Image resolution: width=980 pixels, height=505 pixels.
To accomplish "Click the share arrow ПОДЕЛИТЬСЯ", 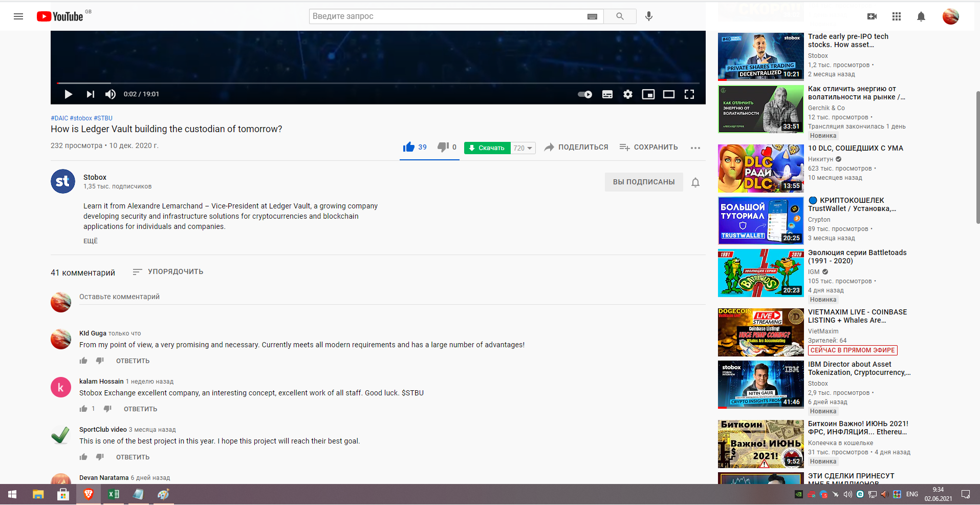I will 576,147.
